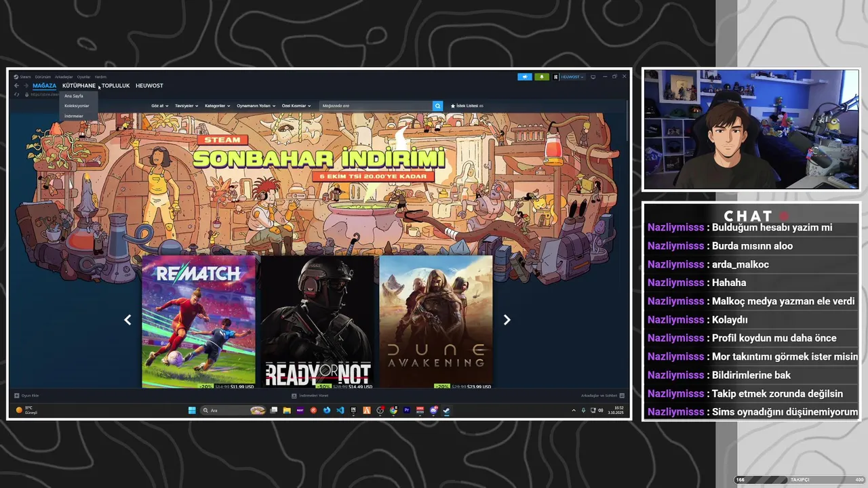868x488 pixels.
Task: Click the star icon next to İstek Listesi
Action: (453, 106)
